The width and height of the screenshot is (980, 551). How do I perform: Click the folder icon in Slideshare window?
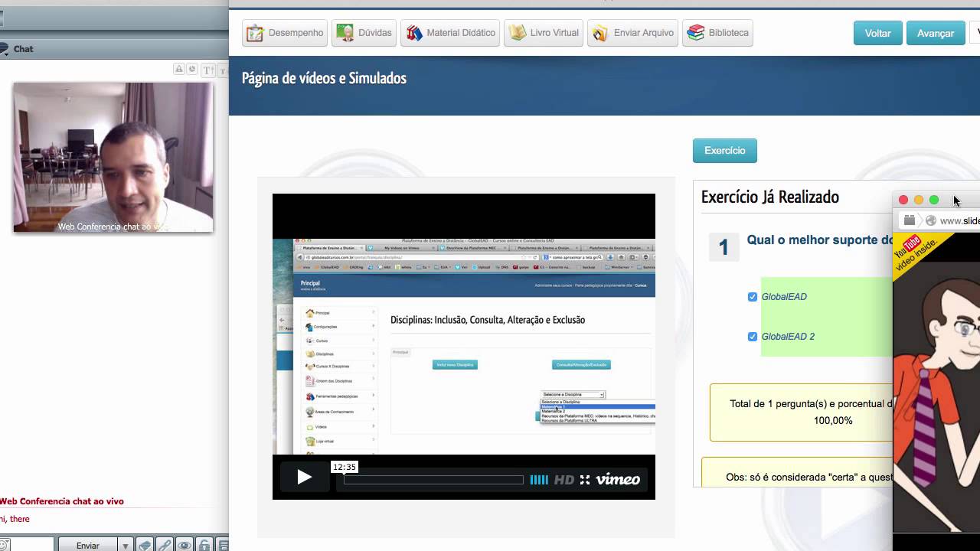pyautogui.click(x=910, y=220)
